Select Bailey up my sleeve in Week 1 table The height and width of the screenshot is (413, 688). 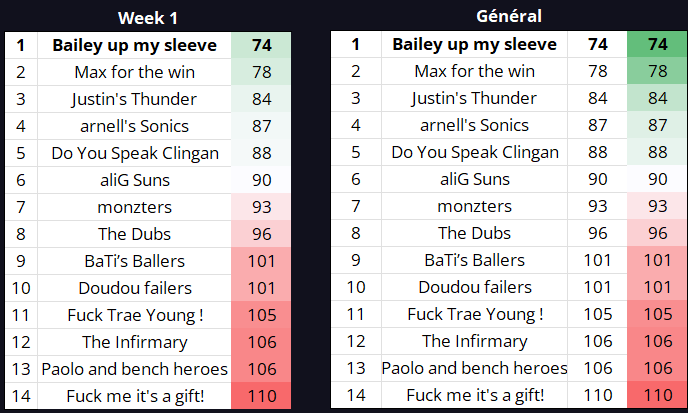click(134, 45)
